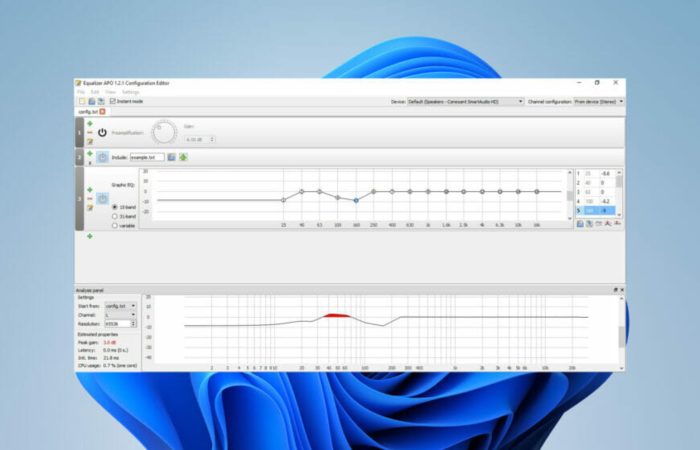Add a new filter below Graphic EQ
This screenshot has width=700, height=450.
90,236
